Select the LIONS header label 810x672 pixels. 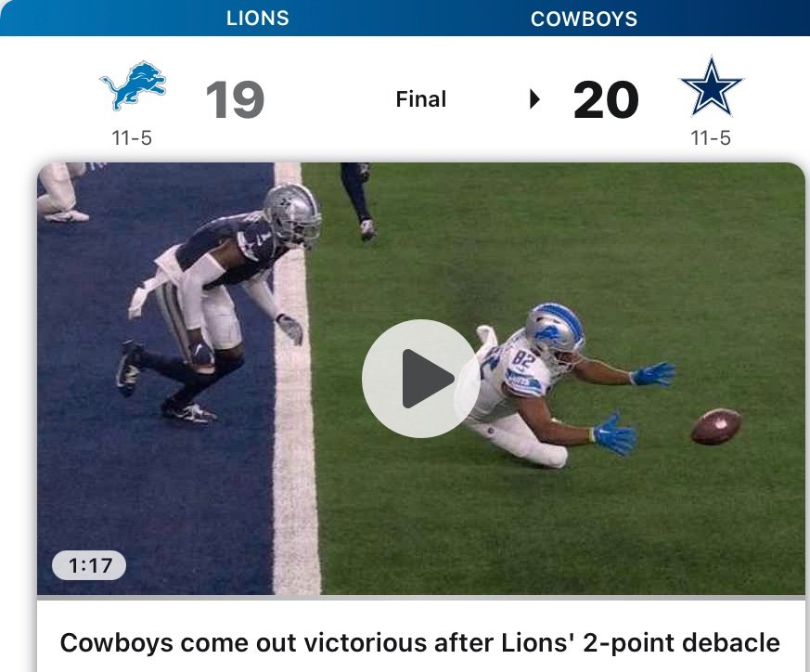258,19
